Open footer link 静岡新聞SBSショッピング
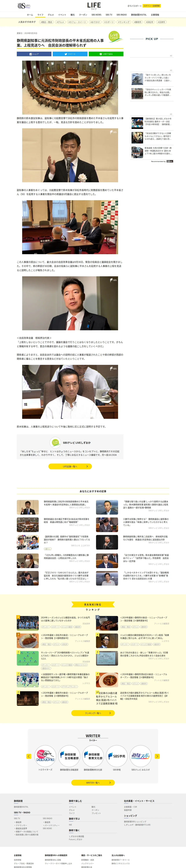The width and height of the screenshot is (186, 868). tap(135, 822)
